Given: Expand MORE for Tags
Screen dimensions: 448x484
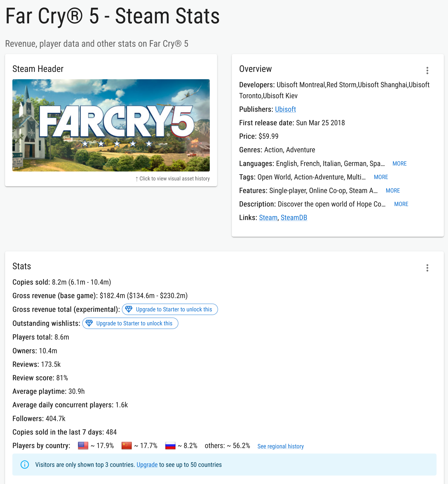Looking at the screenshot, I should 381,177.
